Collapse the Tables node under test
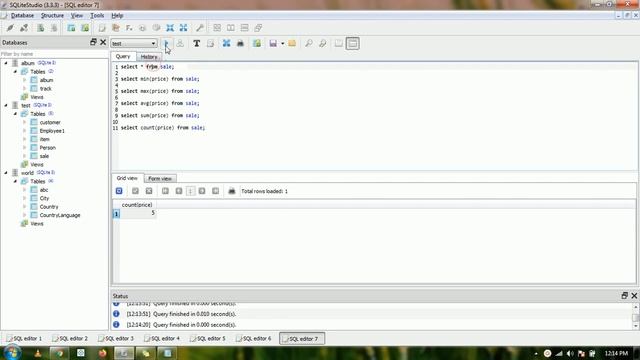This screenshot has height=360, width=640. pyautogui.click(x=15, y=114)
